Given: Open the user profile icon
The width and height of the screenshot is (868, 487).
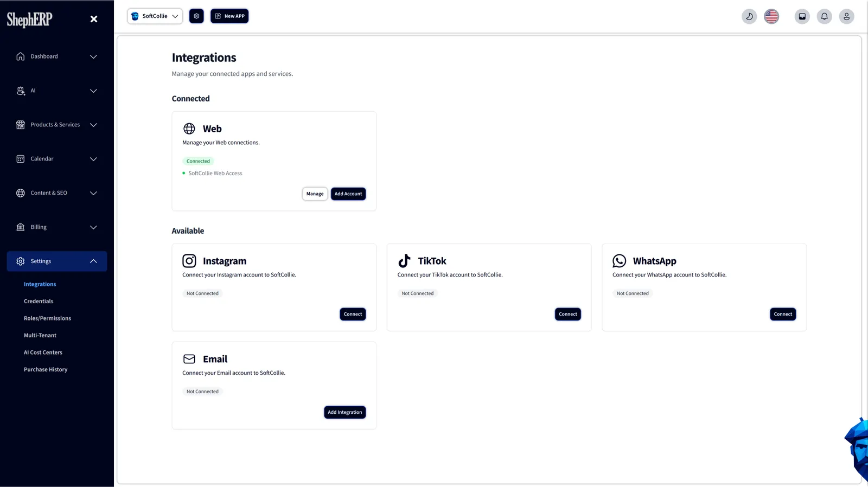Looking at the screenshot, I should (x=846, y=16).
